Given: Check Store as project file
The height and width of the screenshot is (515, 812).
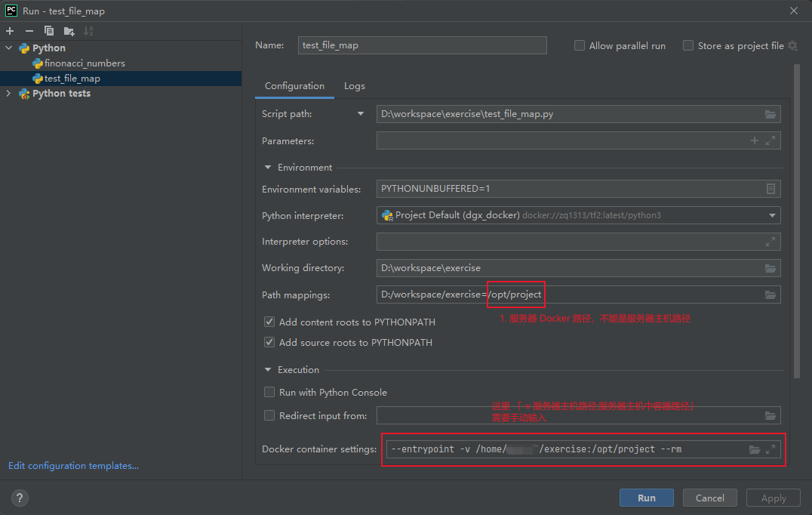Looking at the screenshot, I should (688, 45).
